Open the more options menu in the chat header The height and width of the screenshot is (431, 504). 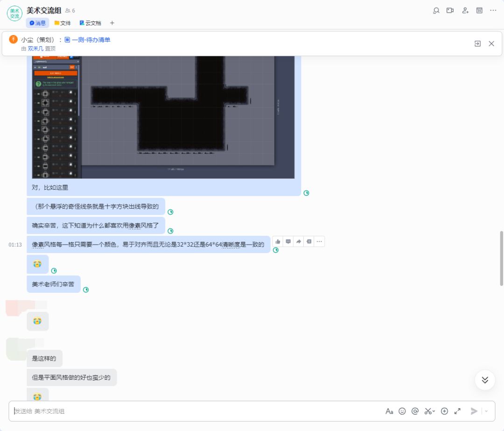[x=493, y=11]
